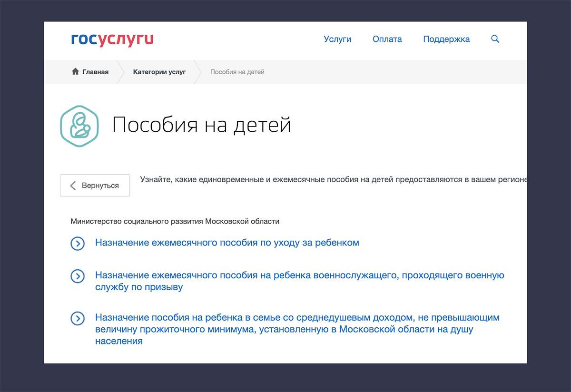Navigate to the Категории услуг breadcrumb

pos(159,72)
